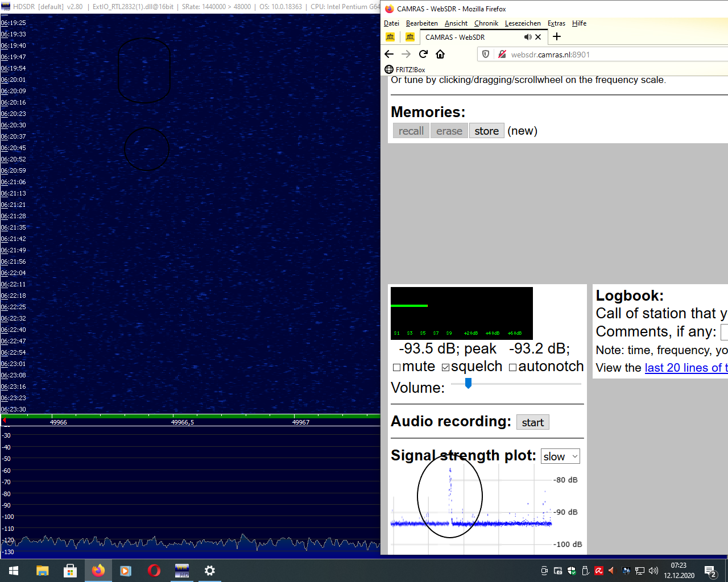Click the 06:23:30 waterfall timestamp in HDSDR
Viewport: 728px width, 582px height.
[x=13, y=409]
